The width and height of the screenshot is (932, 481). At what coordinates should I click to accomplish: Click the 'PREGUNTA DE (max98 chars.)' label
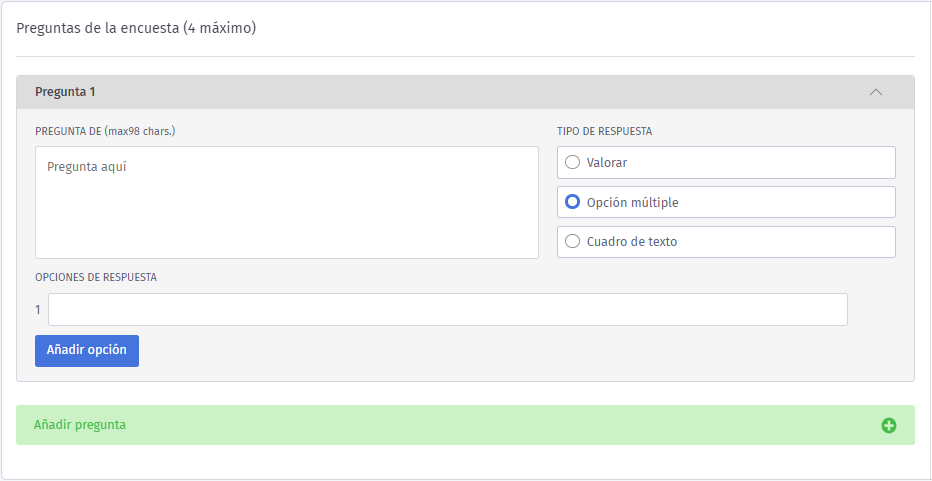click(x=105, y=131)
